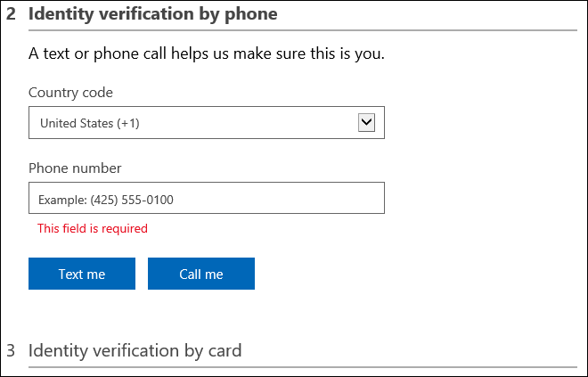
Task: Click the "Country code" field label
Action: point(70,93)
